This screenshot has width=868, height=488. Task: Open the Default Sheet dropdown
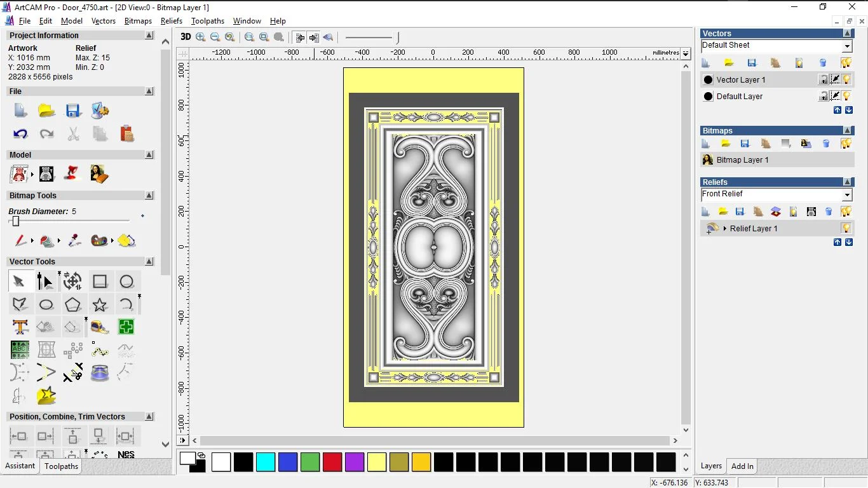coord(847,46)
